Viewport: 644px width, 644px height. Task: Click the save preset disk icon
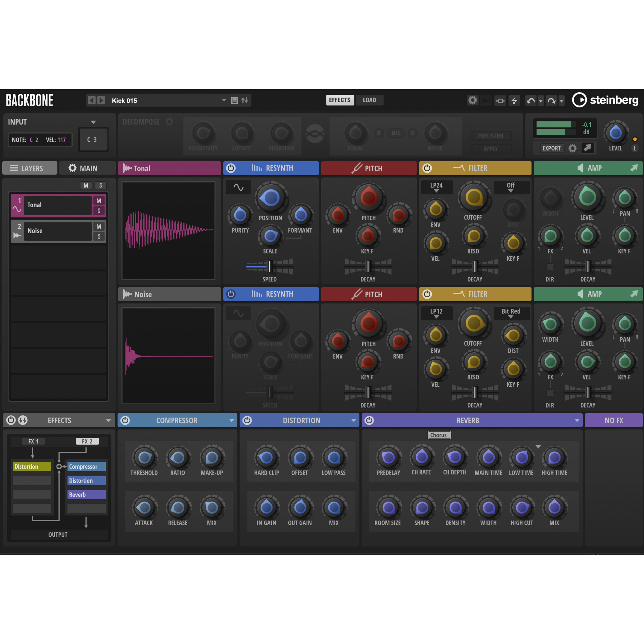234,100
